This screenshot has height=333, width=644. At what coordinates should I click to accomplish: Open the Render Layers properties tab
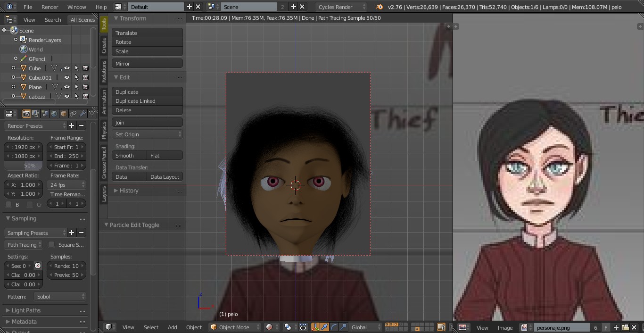point(35,114)
